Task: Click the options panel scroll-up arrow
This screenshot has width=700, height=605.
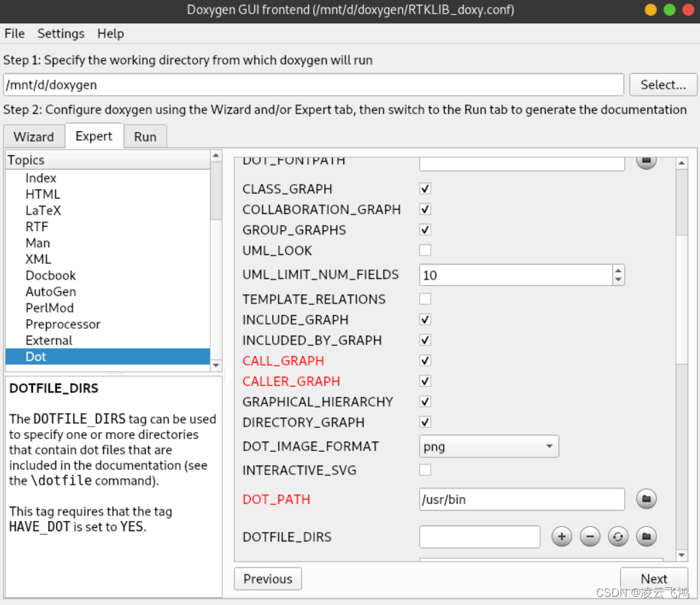Action: pos(682,163)
